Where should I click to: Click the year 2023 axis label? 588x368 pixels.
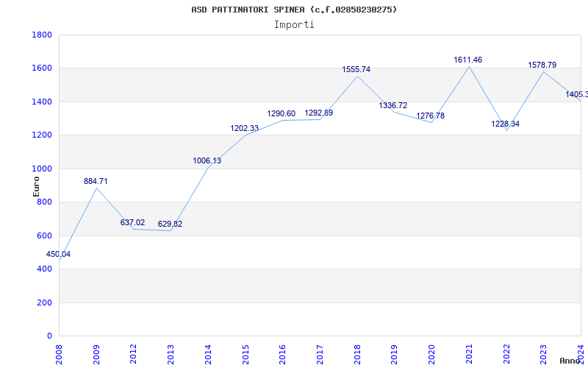tap(544, 354)
